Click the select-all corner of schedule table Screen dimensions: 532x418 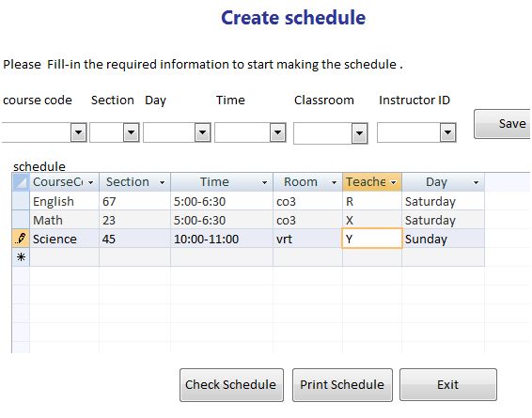click(x=21, y=182)
